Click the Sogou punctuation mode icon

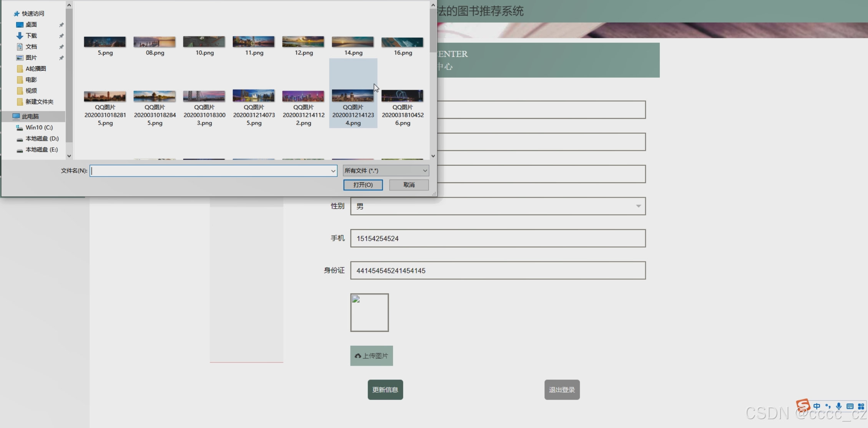tap(828, 406)
